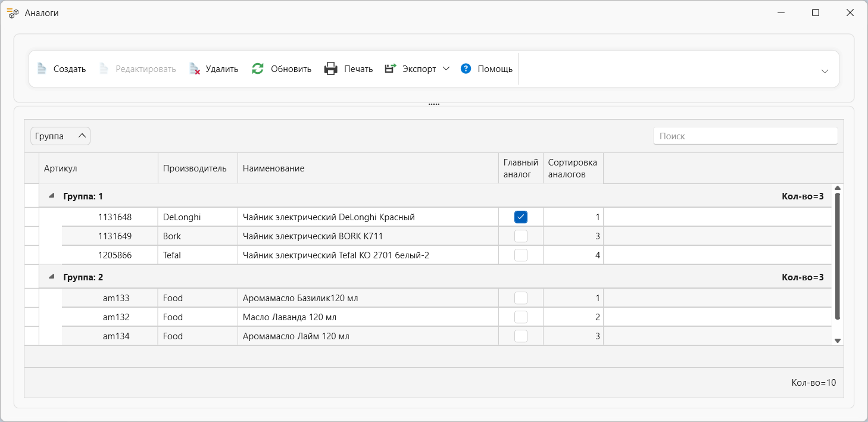The height and width of the screenshot is (422, 868).
Task: Collapse Группа: 2 with its triangle
Action: coord(51,277)
